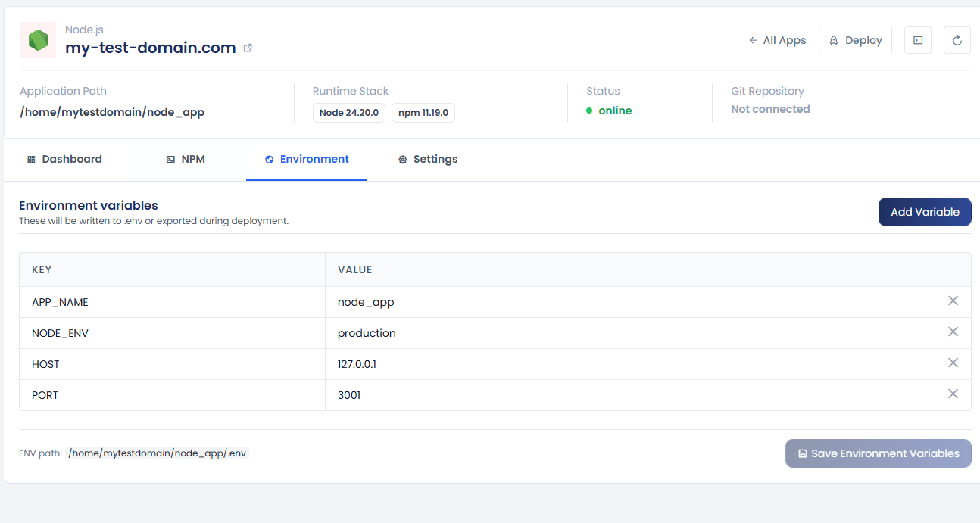Edit the HOST key field

tap(172, 364)
